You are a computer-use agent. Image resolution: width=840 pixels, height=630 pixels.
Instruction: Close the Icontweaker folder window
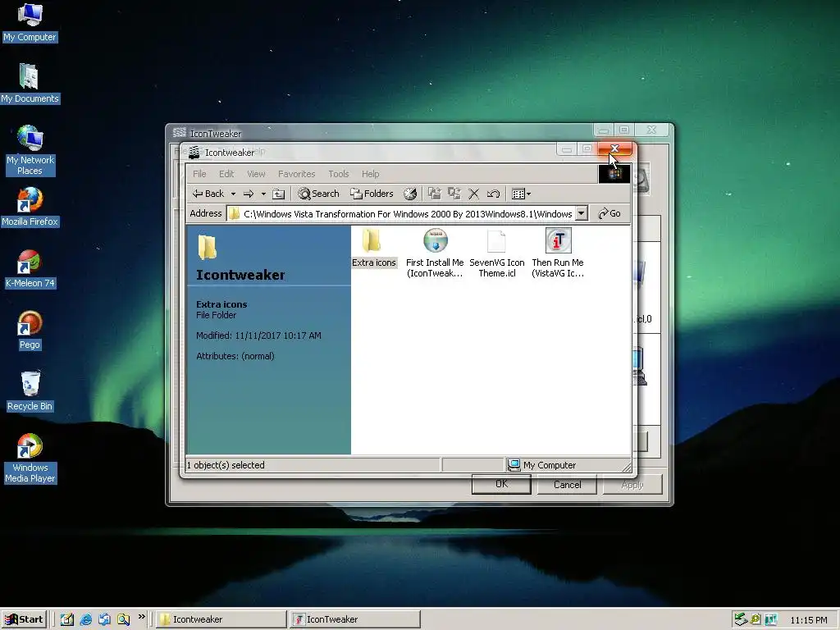[x=615, y=149]
